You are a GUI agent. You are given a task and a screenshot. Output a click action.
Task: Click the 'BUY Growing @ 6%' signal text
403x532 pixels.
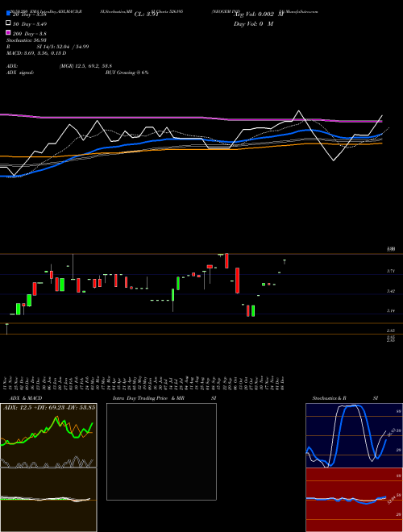click(127, 73)
